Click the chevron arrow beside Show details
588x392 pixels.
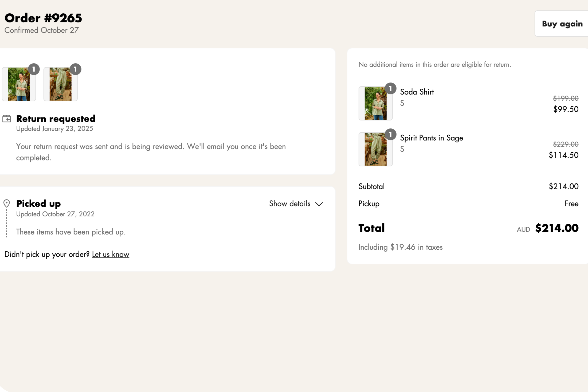pos(319,204)
